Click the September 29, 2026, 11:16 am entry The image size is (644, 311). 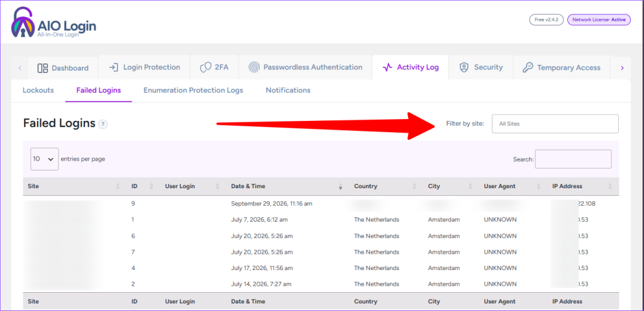[x=272, y=203]
